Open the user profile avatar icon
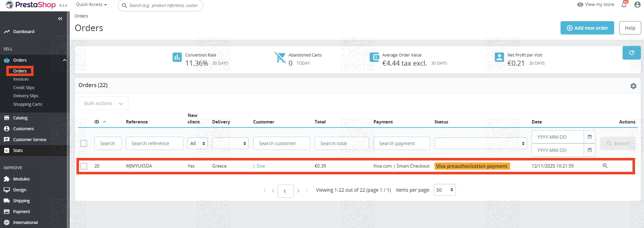 (637, 5)
